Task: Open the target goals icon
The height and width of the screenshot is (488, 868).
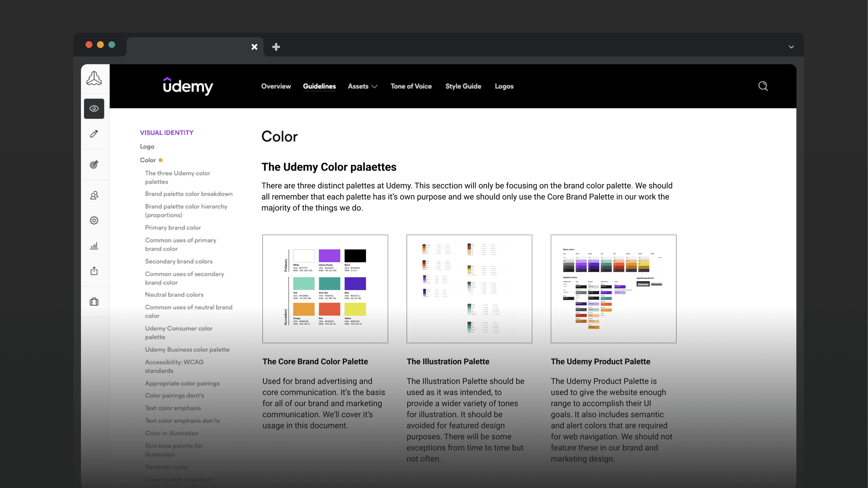Action: [x=94, y=164]
